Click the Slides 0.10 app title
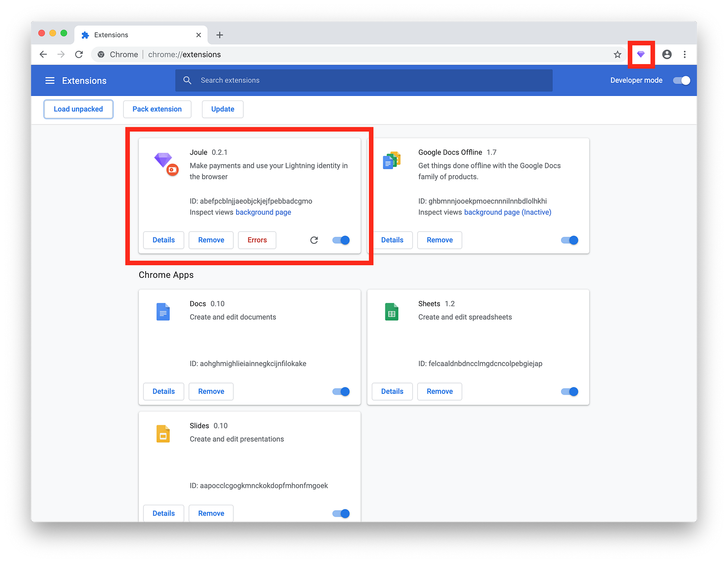728x563 pixels. [x=208, y=426]
